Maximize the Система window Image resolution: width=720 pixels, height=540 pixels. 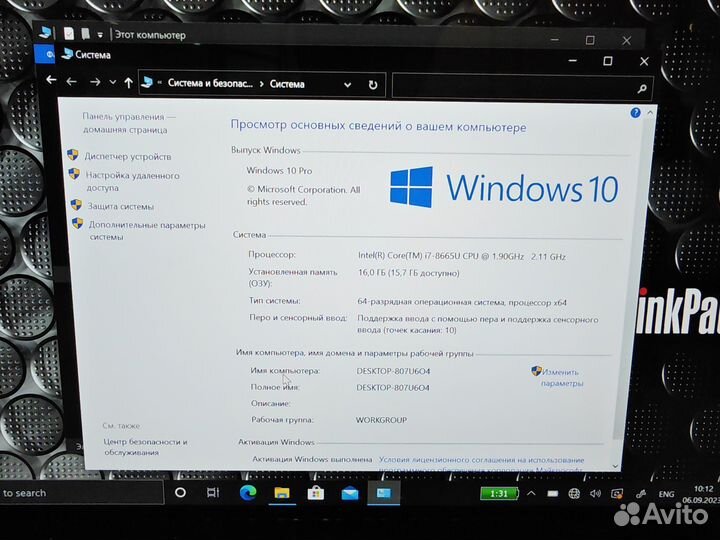[x=608, y=61]
